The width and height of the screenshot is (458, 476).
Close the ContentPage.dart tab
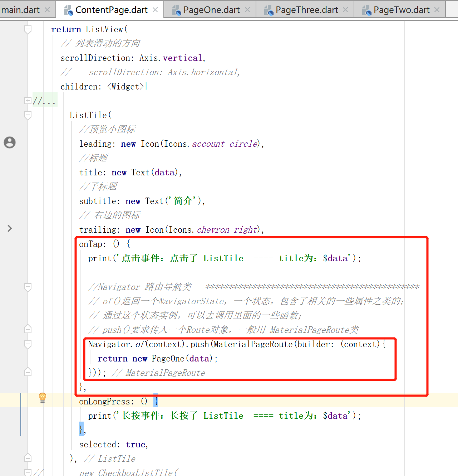click(x=155, y=10)
